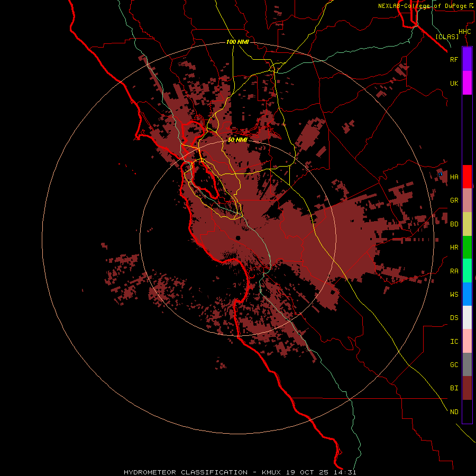This screenshot has height=476, width=476.
Task: Click the 50 NMI range ring label
Action: click(x=237, y=140)
